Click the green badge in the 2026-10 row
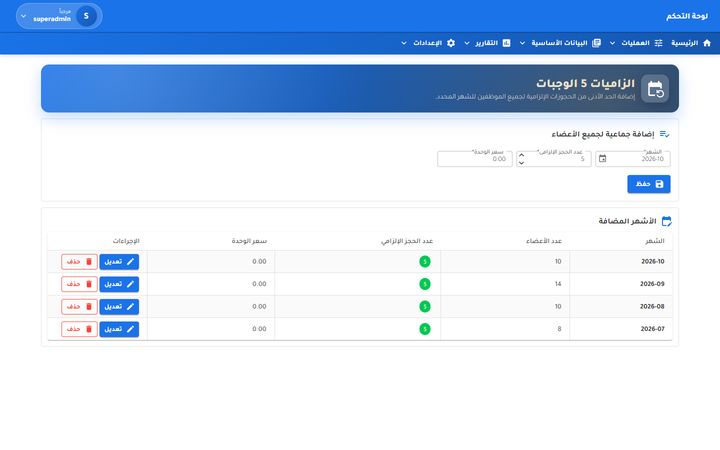The height and width of the screenshot is (450, 720). (x=425, y=262)
